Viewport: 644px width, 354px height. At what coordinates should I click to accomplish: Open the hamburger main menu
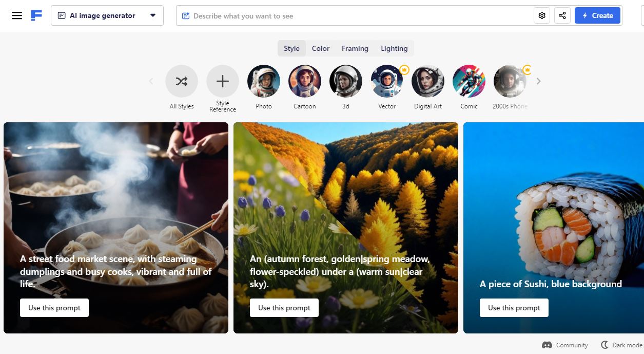pos(17,15)
